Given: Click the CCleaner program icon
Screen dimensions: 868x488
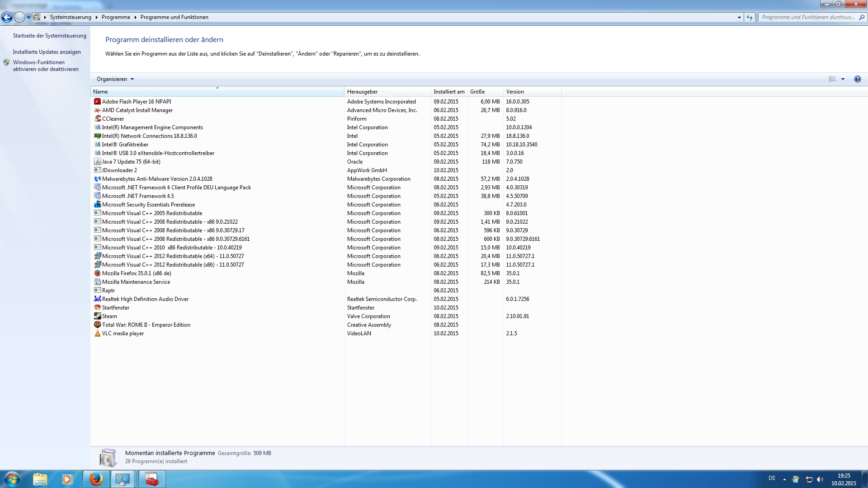Looking at the screenshot, I should [x=97, y=119].
